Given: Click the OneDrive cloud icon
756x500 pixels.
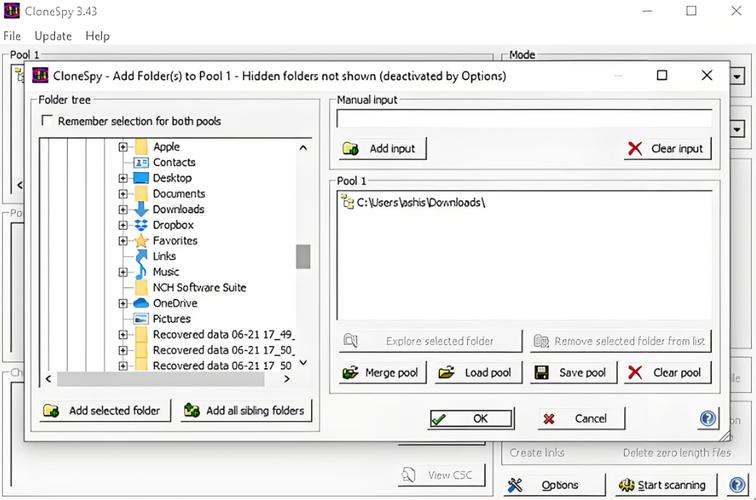Looking at the screenshot, I should [141, 303].
